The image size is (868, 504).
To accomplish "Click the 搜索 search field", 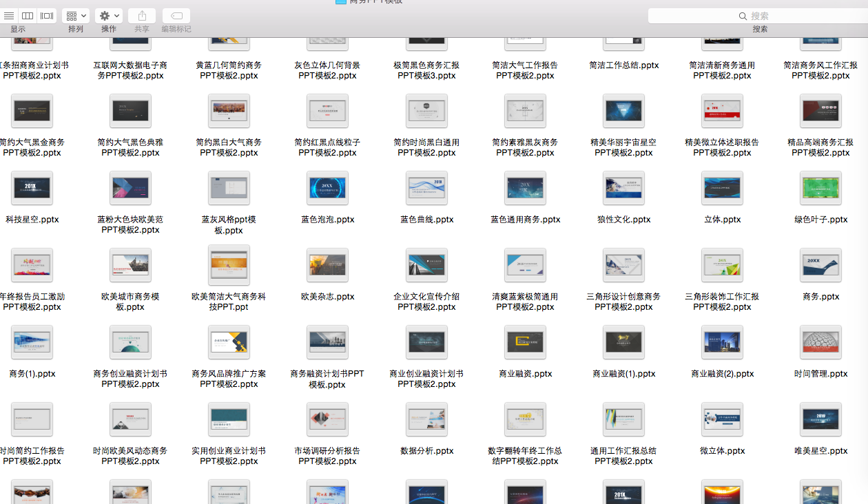I will coord(758,15).
